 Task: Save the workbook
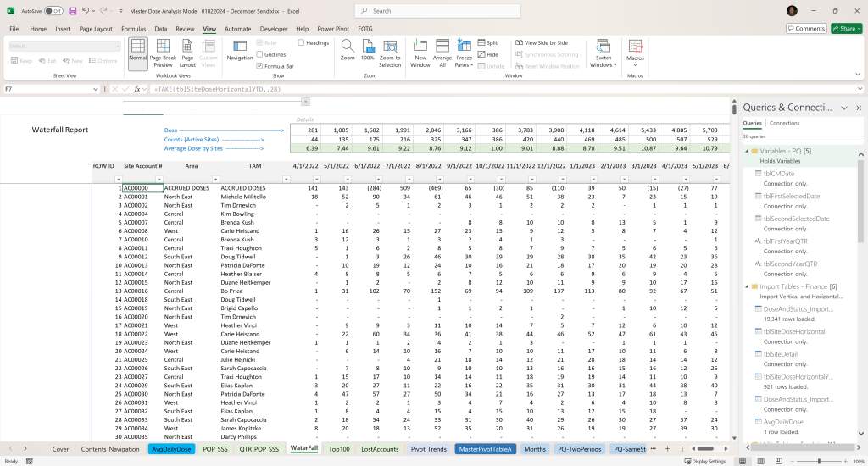coord(73,11)
